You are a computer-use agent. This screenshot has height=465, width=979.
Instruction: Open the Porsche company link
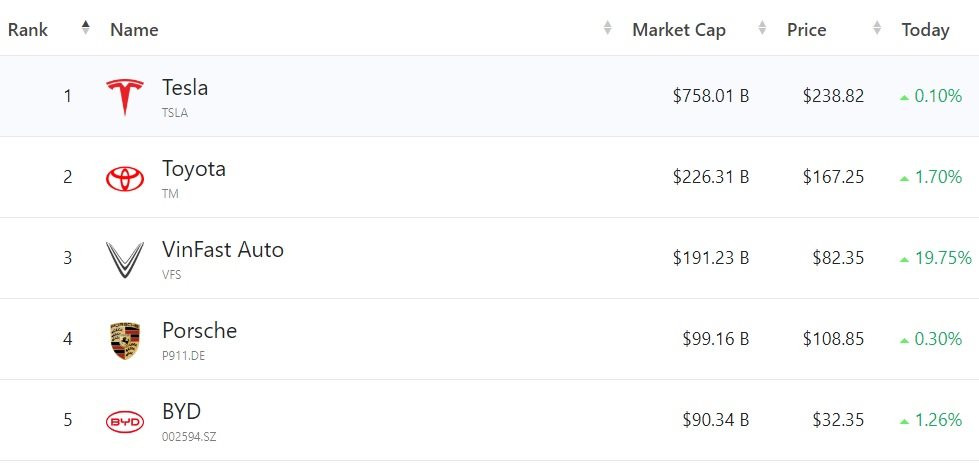(x=199, y=331)
